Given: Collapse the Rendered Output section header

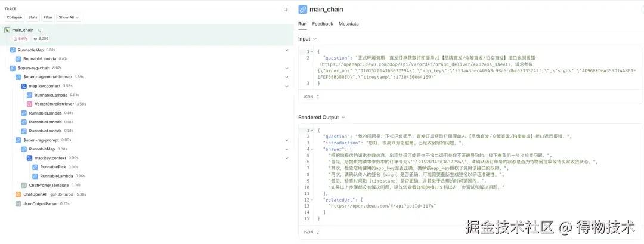Looking at the screenshot, I should (x=321, y=118).
